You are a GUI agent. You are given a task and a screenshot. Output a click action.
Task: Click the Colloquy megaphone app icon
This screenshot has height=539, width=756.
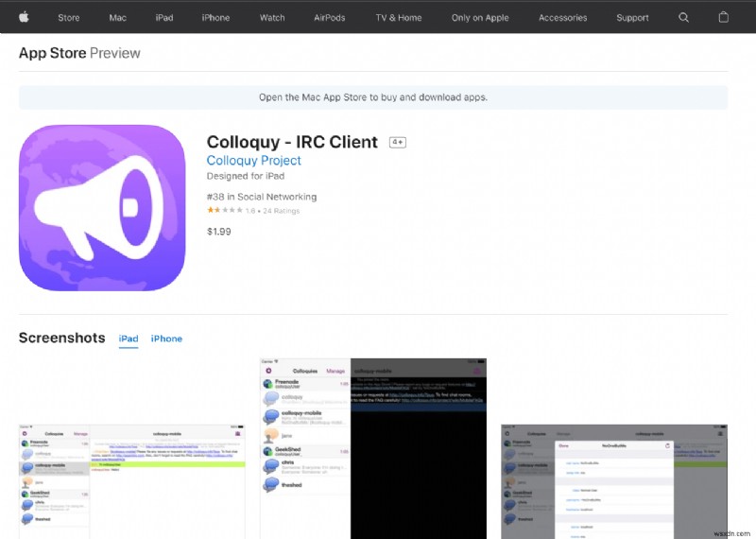(102, 208)
